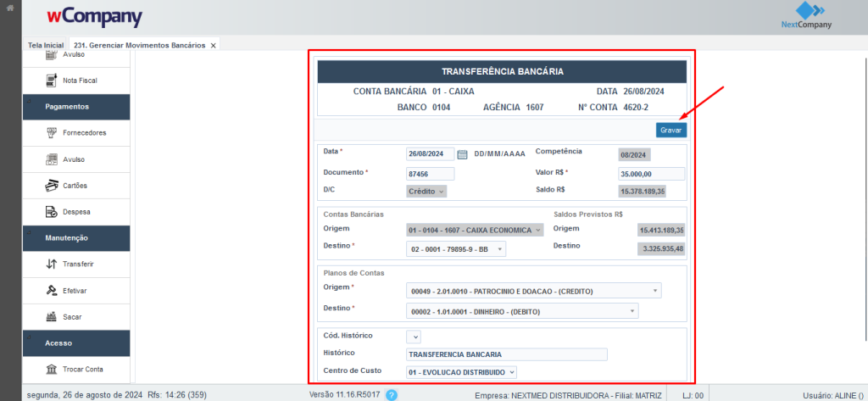Open the Centro de Custo dropdown
The height and width of the screenshot is (401, 868).
(x=461, y=373)
